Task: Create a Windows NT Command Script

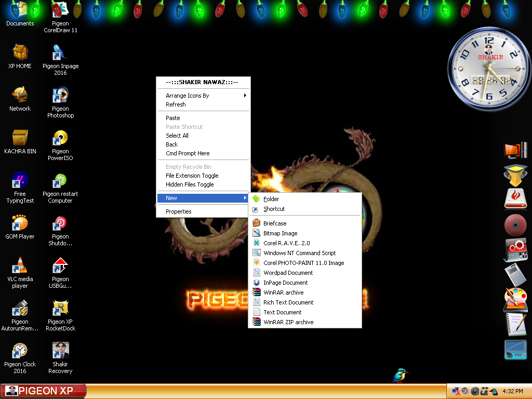Action: [305, 253]
